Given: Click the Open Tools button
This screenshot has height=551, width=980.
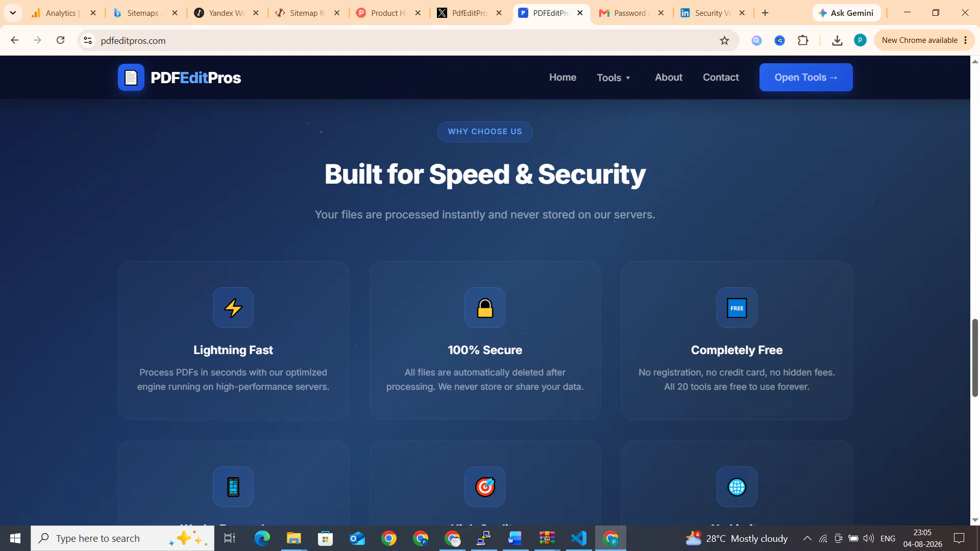Looking at the screenshot, I should point(806,77).
